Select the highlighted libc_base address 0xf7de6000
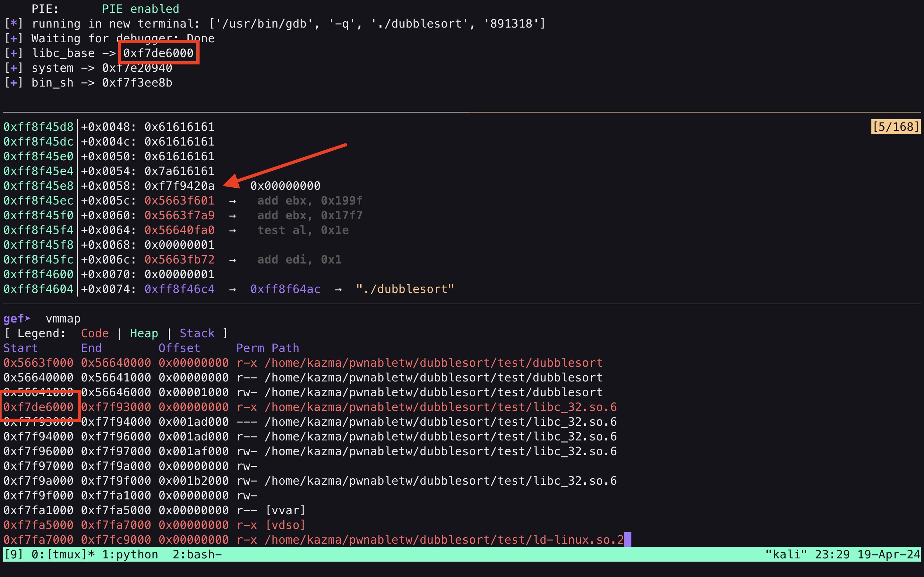 click(158, 53)
